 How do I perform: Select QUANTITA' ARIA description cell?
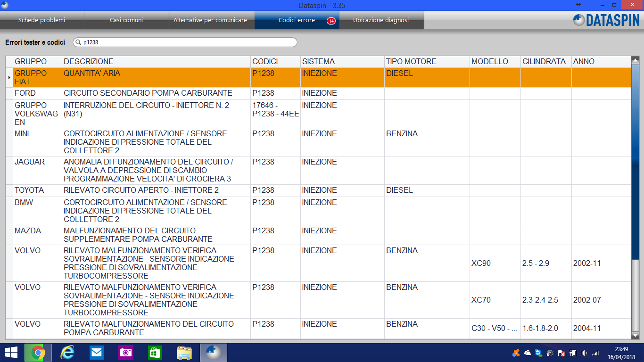[x=156, y=77]
